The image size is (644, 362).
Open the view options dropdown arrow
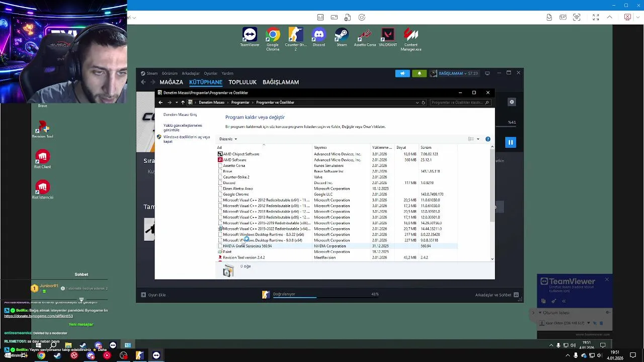tap(478, 139)
